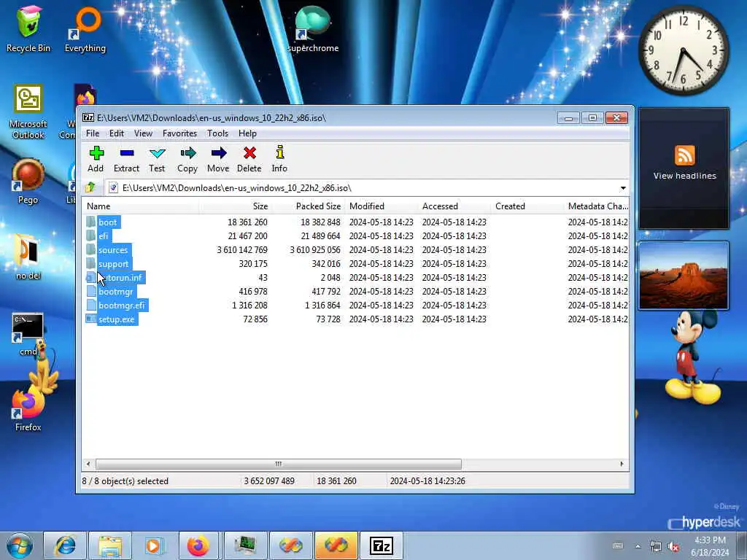Open the Windows Start orb

(20, 546)
